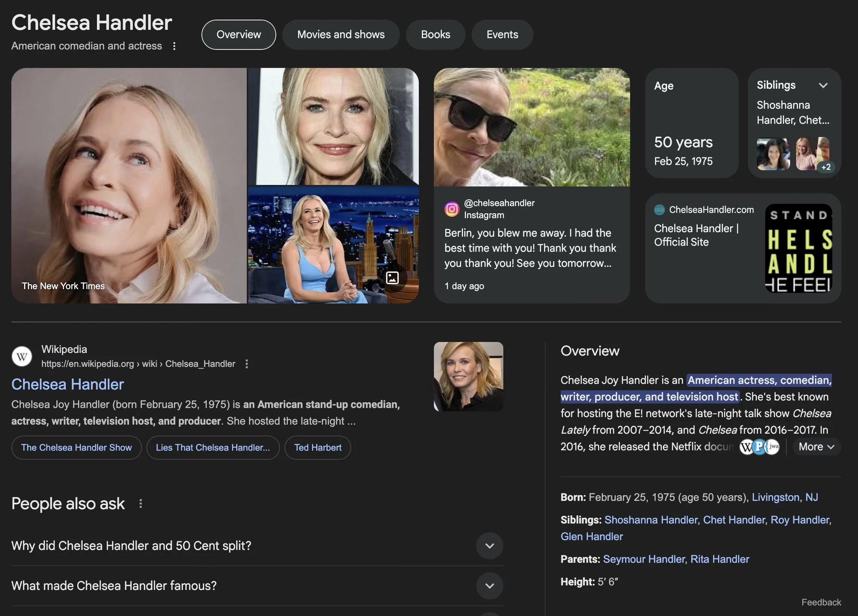This screenshot has width=858, height=616.
Task: Click the three-dot menu beside American comedian subtitle
Action: click(x=174, y=46)
